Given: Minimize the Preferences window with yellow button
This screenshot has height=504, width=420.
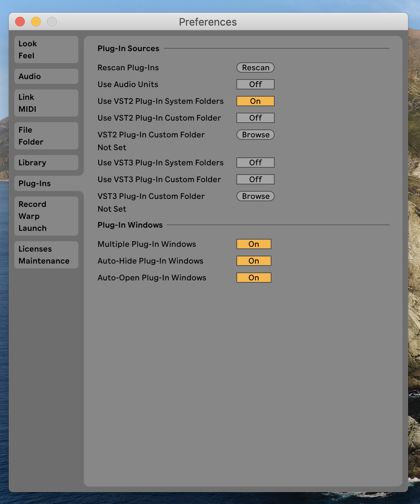Looking at the screenshot, I should (x=36, y=22).
